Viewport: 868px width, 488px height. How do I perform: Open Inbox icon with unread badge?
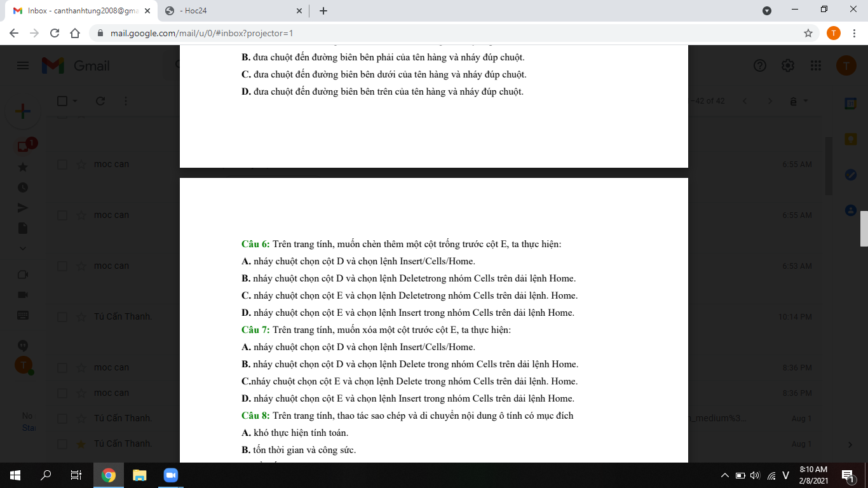pyautogui.click(x=24, y=146)
